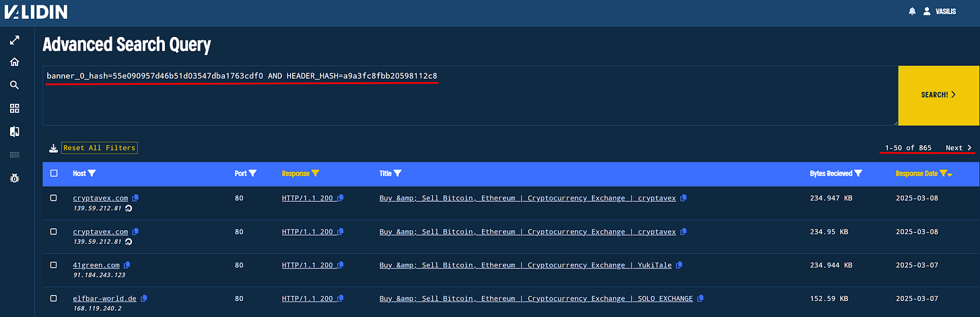Open the title link ending in SOLO EXCHANGE

(536, 298)
